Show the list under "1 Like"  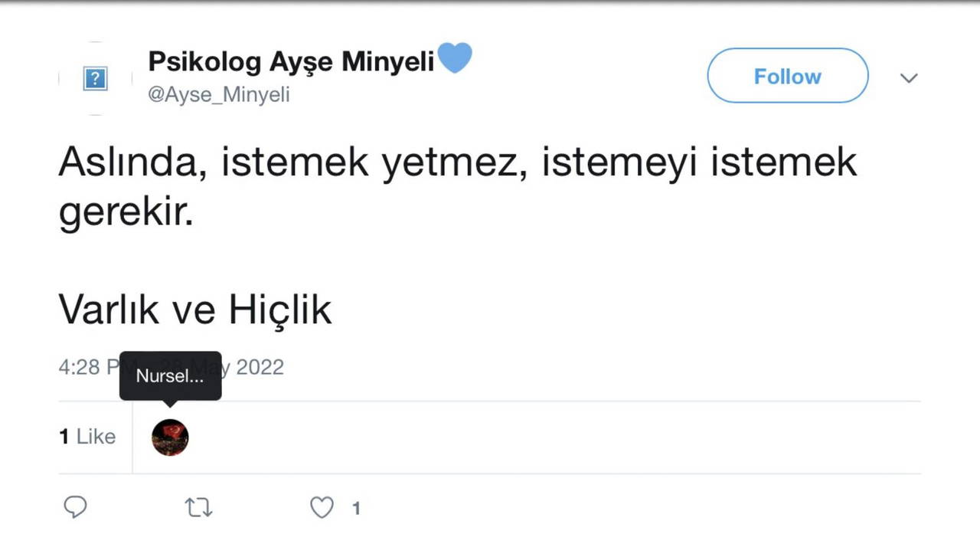(x=87, y=437)
